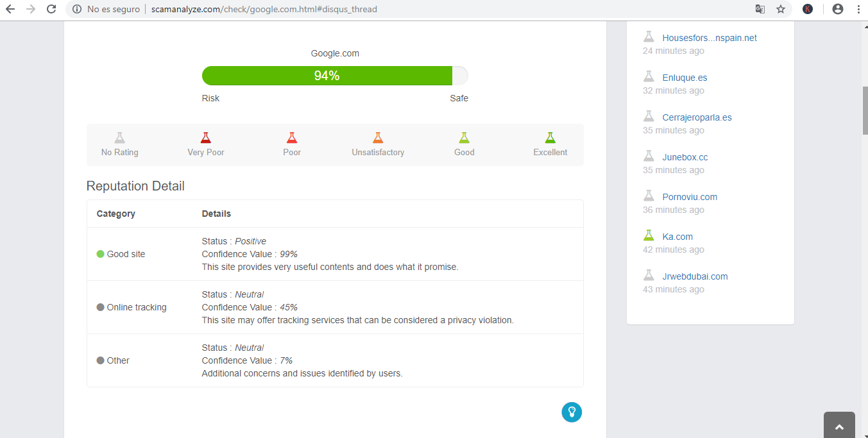Viewport: 868px width, 438px height.
Task: Click the Very Poor dark red flask icon
Action: click(x=206, y=137)
